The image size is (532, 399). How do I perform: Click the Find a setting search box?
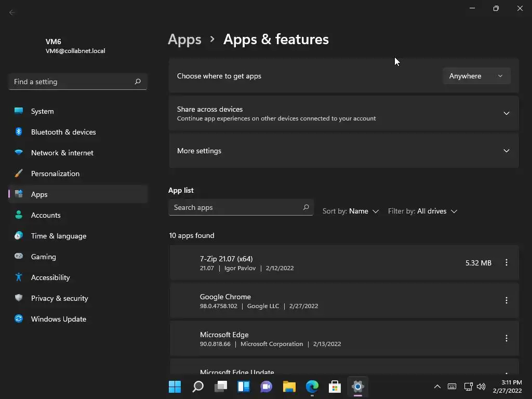[78, 82]
